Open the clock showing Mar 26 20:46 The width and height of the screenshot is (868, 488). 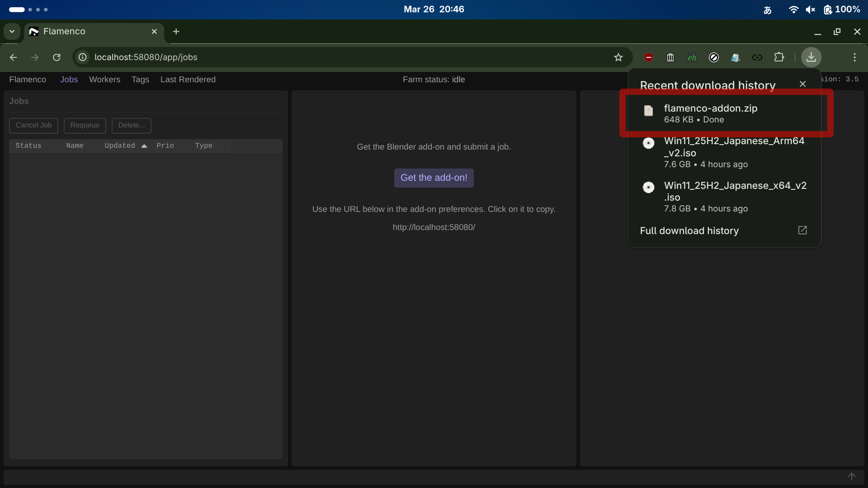point(434,9)
